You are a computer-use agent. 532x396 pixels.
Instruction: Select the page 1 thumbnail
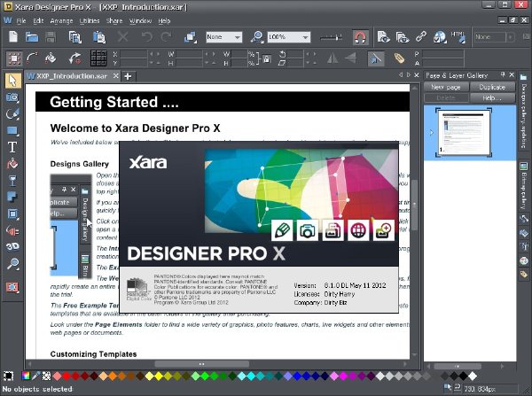click(464, 132)
